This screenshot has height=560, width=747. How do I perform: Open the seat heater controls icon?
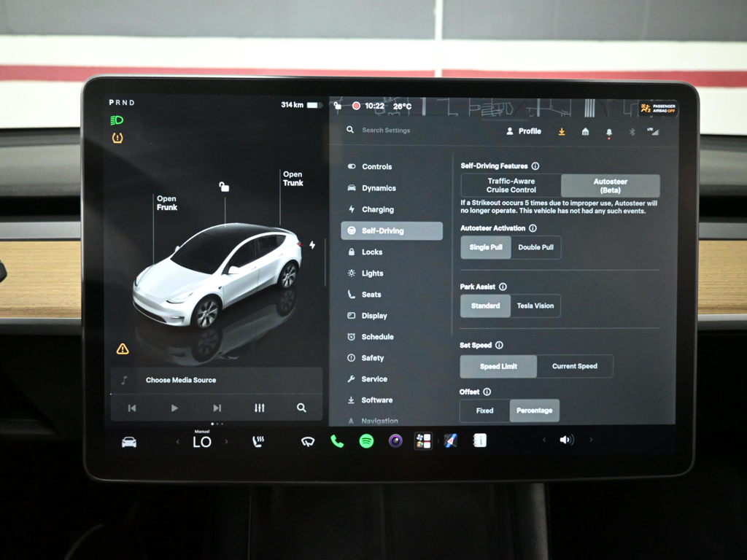click(258, 441)
